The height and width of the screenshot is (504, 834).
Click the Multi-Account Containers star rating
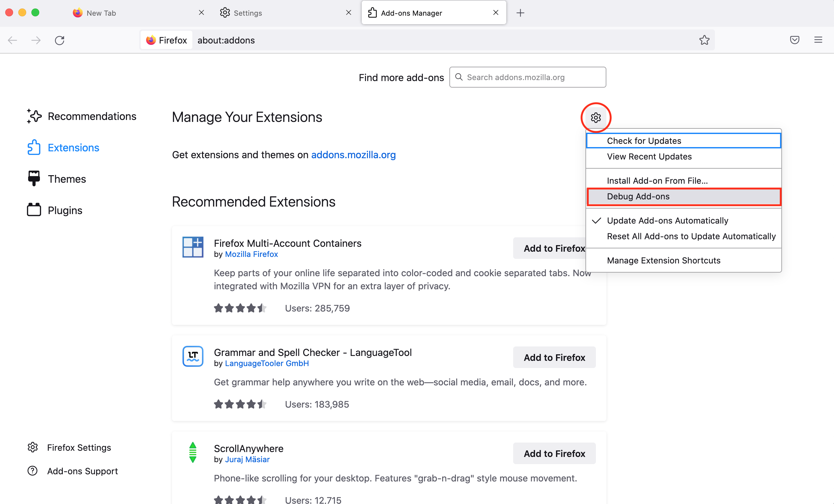240,308
